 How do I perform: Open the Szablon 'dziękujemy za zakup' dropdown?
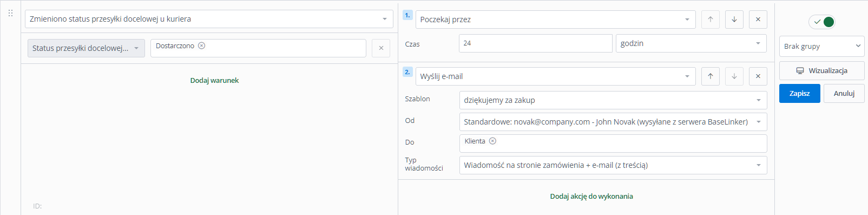tap(613, 100)
